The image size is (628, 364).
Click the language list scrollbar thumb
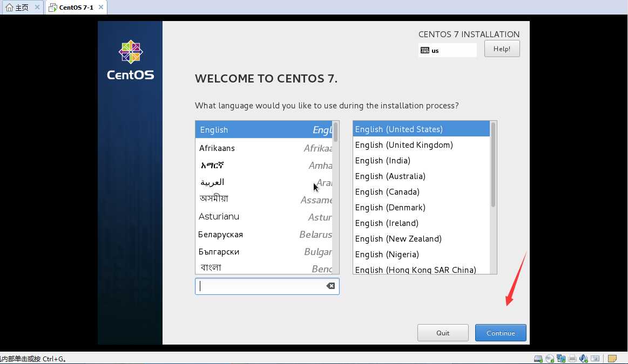(336, 132)
